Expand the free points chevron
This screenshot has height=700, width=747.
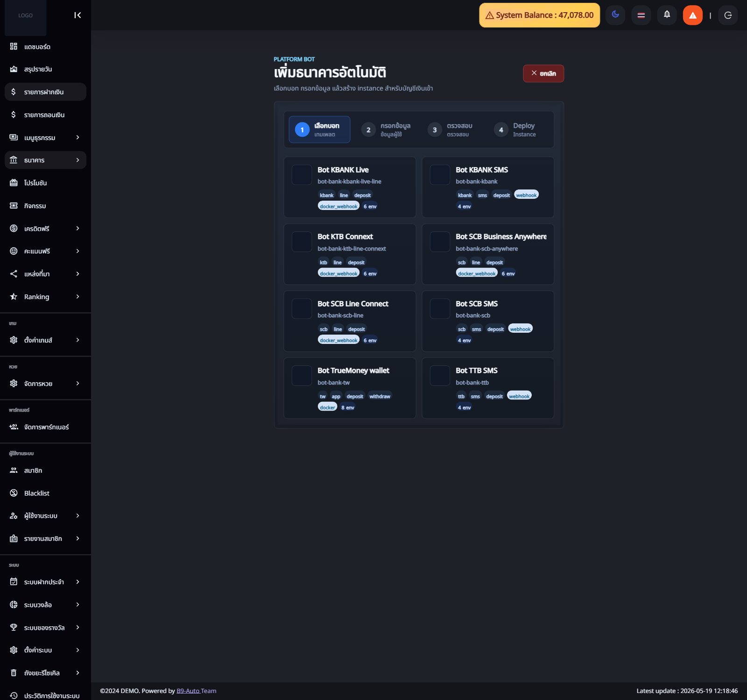click(x=78, y=251)
